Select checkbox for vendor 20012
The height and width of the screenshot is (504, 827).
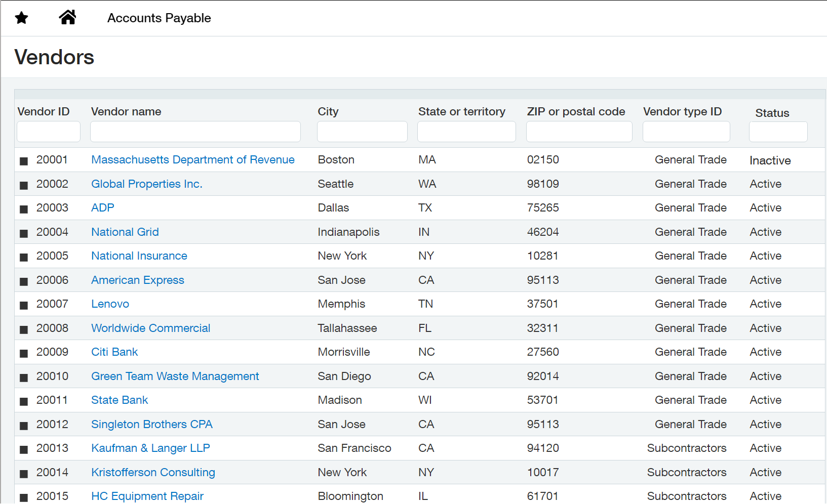point(23,426)
